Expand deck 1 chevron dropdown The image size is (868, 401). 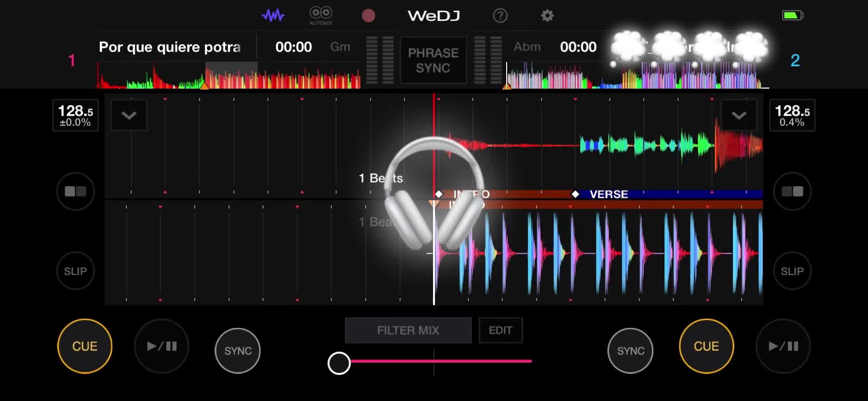click(x=129, y=115)
